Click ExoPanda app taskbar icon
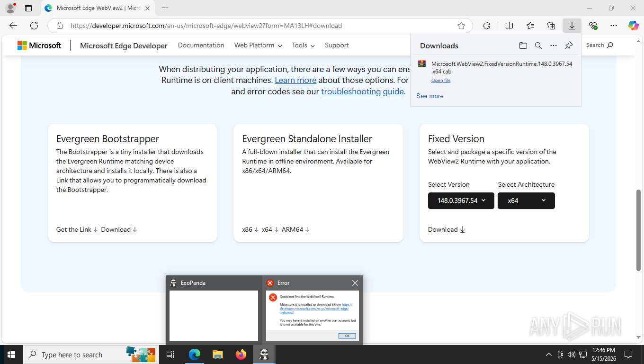This screenshot has width=644, height=364. pyautogui.click(x=264, y=355)
